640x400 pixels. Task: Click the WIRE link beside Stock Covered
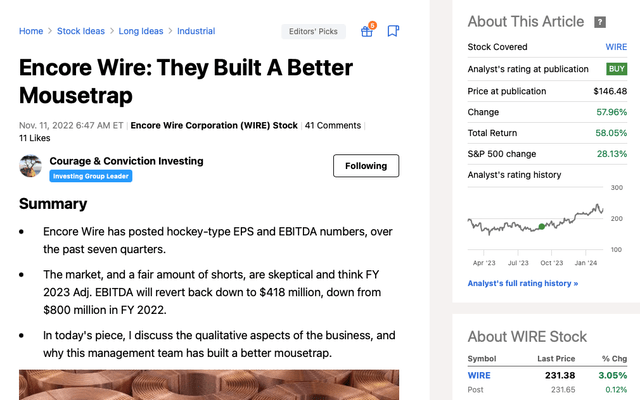[616, 47]
